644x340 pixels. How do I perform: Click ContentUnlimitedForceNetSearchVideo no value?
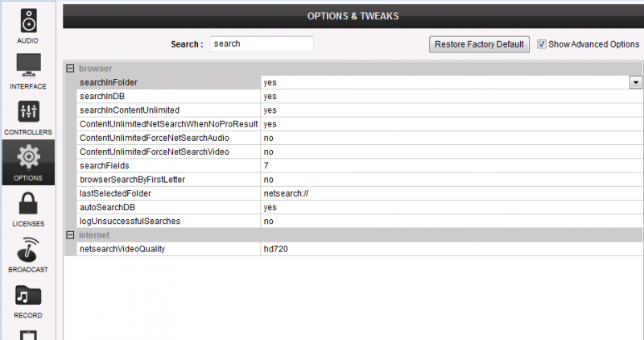tap(268, 151)
